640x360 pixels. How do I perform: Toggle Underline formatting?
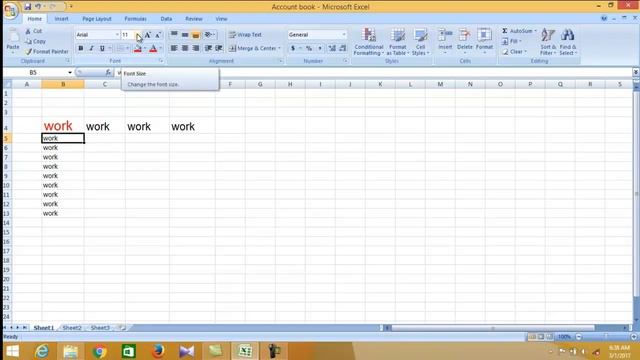click(x=102, y=49)
